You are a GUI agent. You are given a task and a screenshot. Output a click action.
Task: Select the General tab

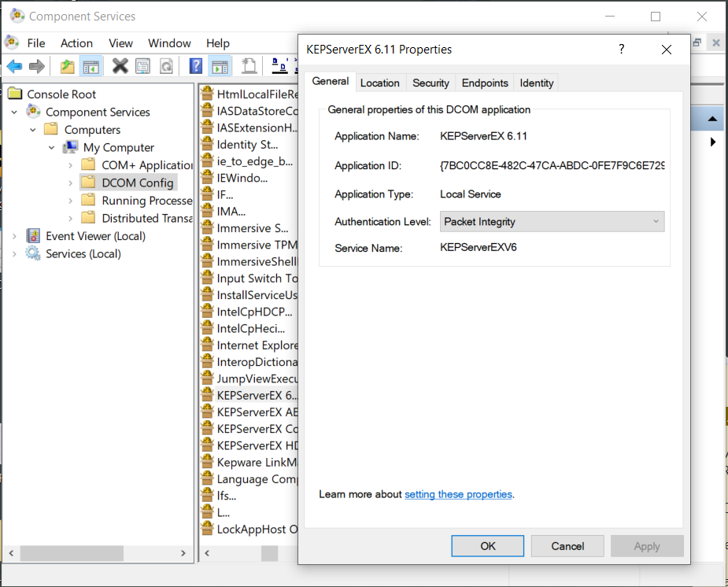[330, 81]
